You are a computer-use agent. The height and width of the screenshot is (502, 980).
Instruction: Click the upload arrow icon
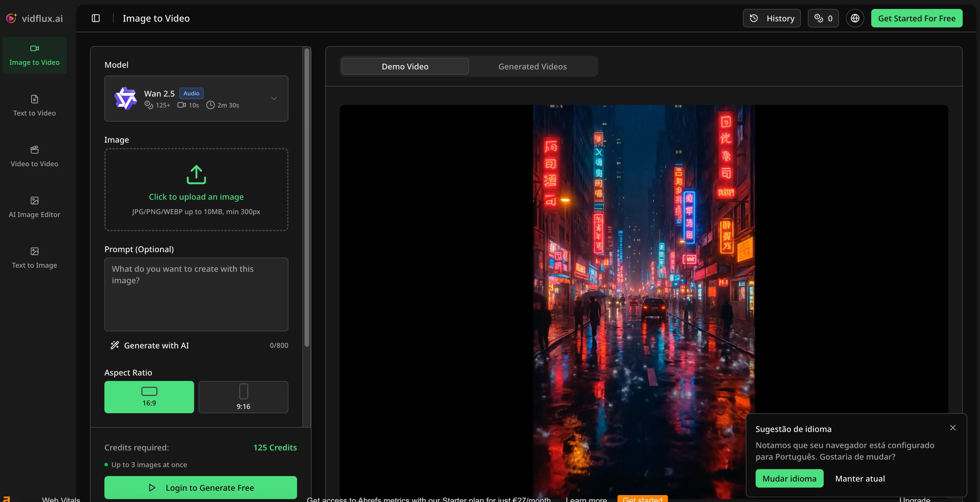tap(196, 174)
